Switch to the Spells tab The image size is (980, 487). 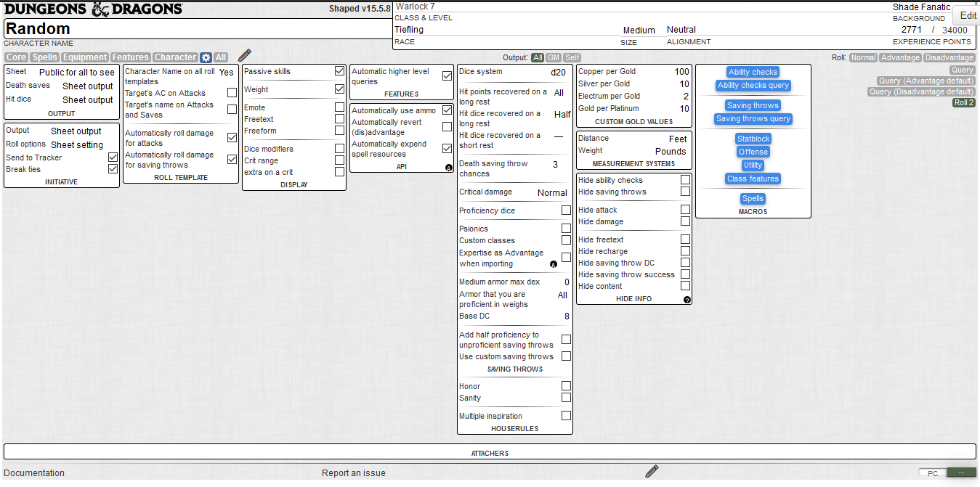coord(45,57)
